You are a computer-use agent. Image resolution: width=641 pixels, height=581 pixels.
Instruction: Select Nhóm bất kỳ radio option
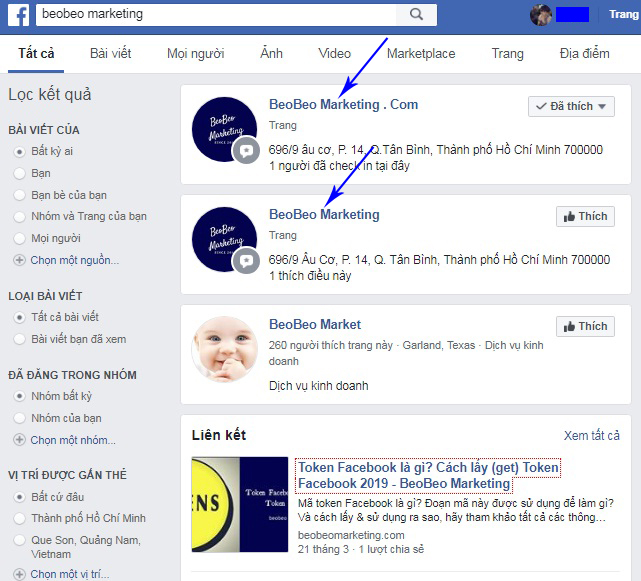point(19,396)
